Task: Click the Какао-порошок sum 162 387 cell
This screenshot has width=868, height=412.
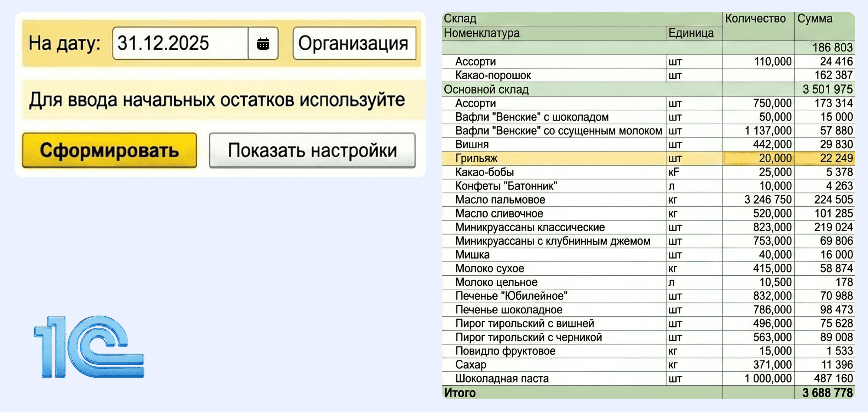Action: (824, 75)
